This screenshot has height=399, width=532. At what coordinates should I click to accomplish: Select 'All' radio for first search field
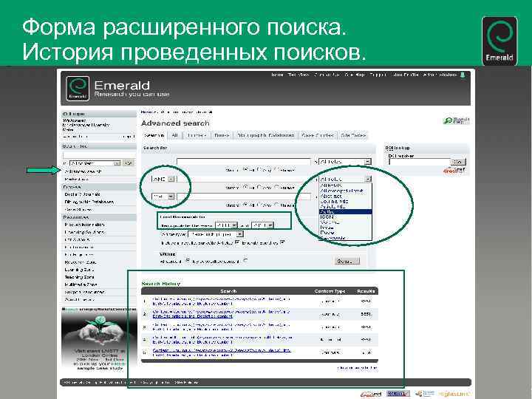tap(246, 169)
